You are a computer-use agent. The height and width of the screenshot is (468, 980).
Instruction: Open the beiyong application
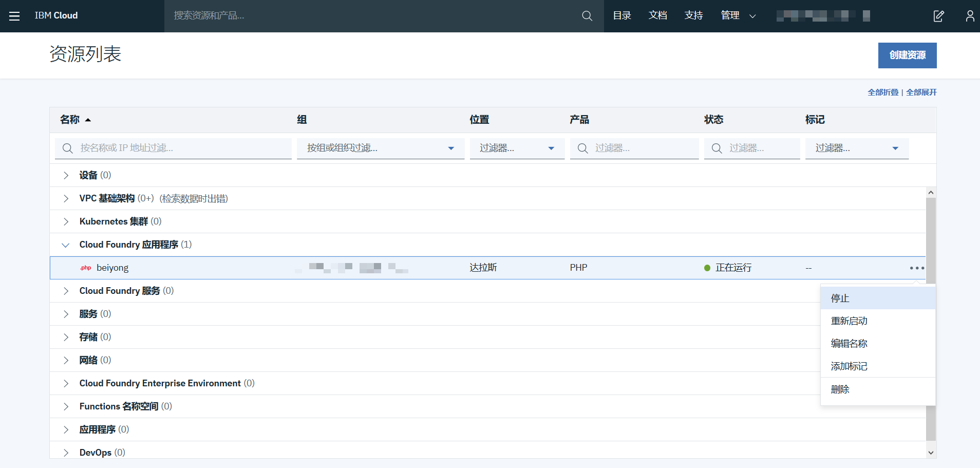tap(112, 268)
